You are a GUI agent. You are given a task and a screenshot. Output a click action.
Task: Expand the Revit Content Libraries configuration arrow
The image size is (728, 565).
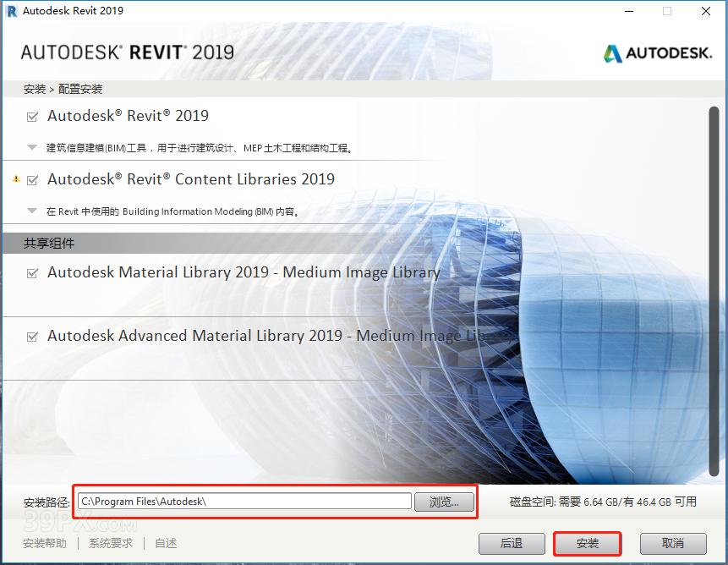[32, 211]
